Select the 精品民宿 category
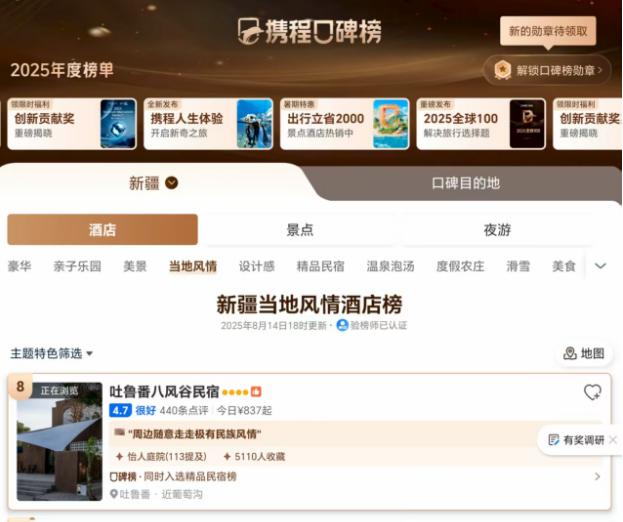 (320, 266)
